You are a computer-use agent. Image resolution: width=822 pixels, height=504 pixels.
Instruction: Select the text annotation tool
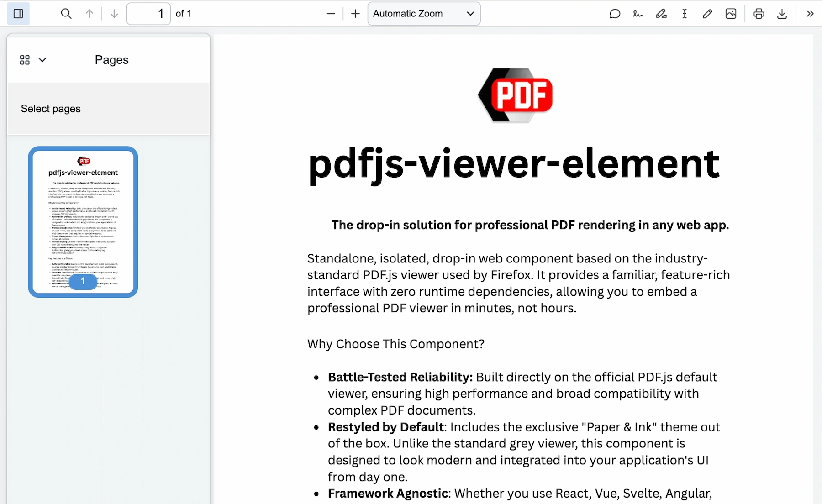tap(684, 14)
